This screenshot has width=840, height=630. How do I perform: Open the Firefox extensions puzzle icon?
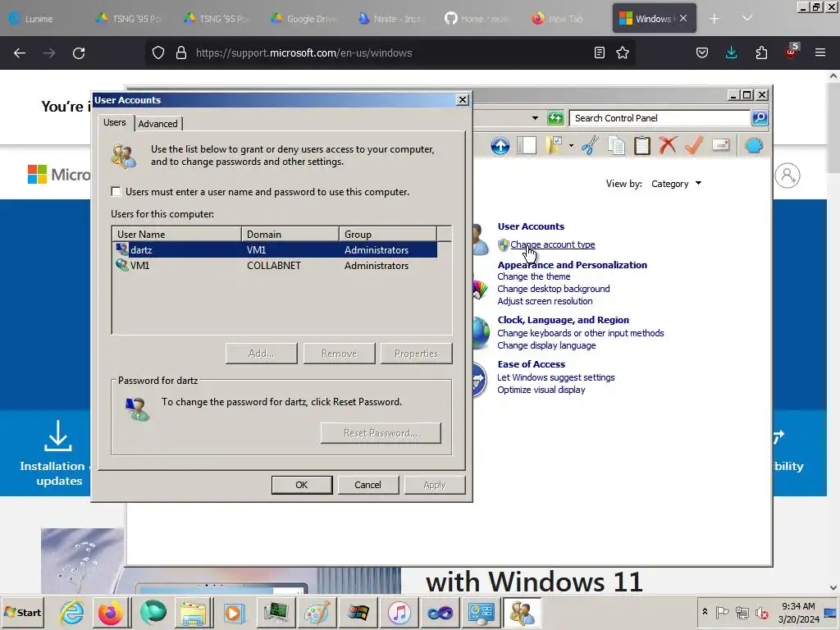(x=761, y=52)
